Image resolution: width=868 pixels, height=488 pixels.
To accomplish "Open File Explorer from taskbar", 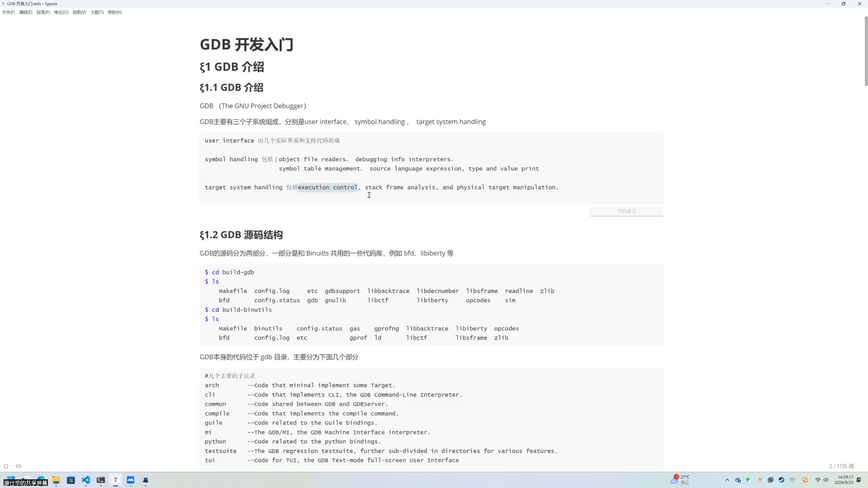I will [56, 480].
